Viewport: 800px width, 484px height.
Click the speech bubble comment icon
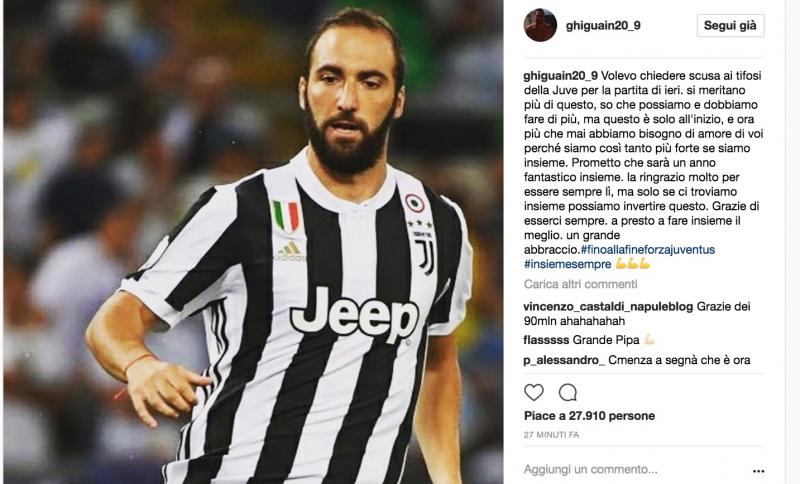[x=567, y=393]
